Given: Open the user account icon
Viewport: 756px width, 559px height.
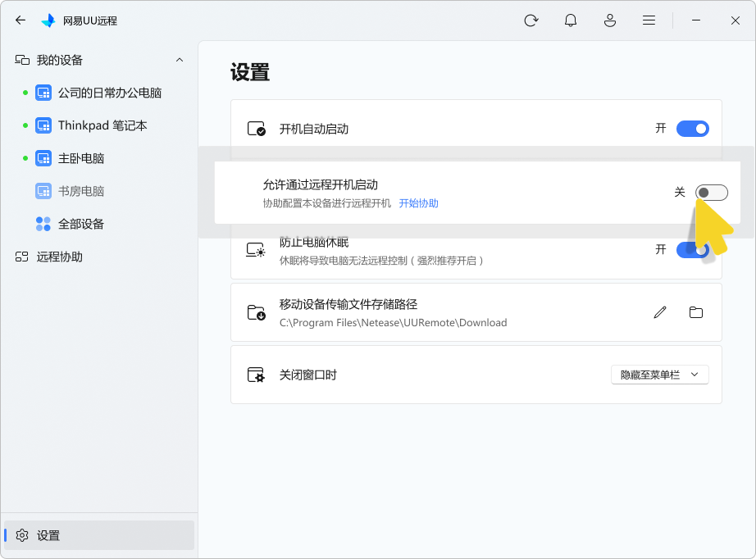Looking at the screenshot, I should tap(610, 20).
